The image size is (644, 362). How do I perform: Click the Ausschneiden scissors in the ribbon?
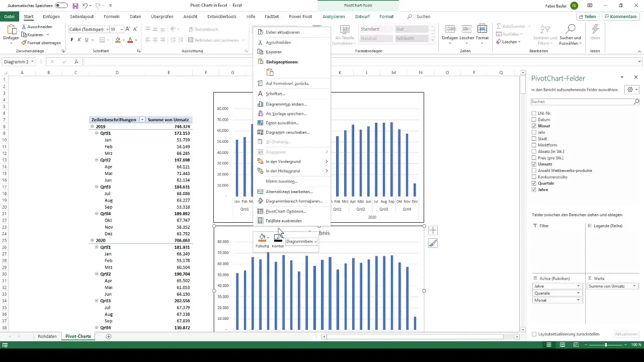point(24,27)
